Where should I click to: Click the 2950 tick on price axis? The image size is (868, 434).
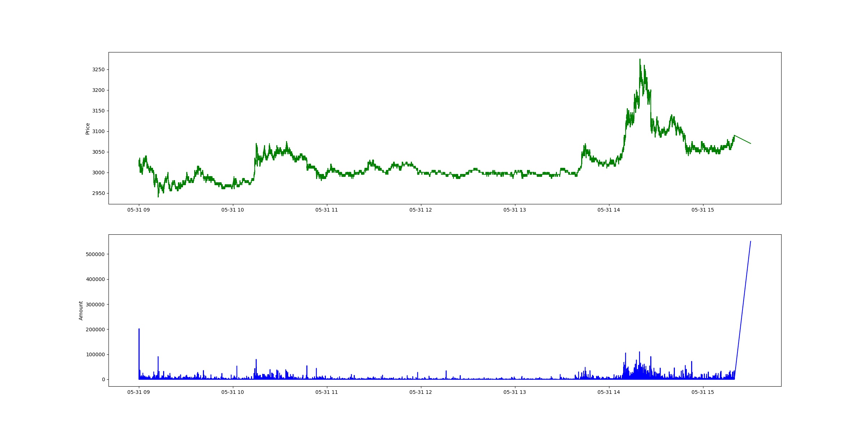(x=98, y=193)
